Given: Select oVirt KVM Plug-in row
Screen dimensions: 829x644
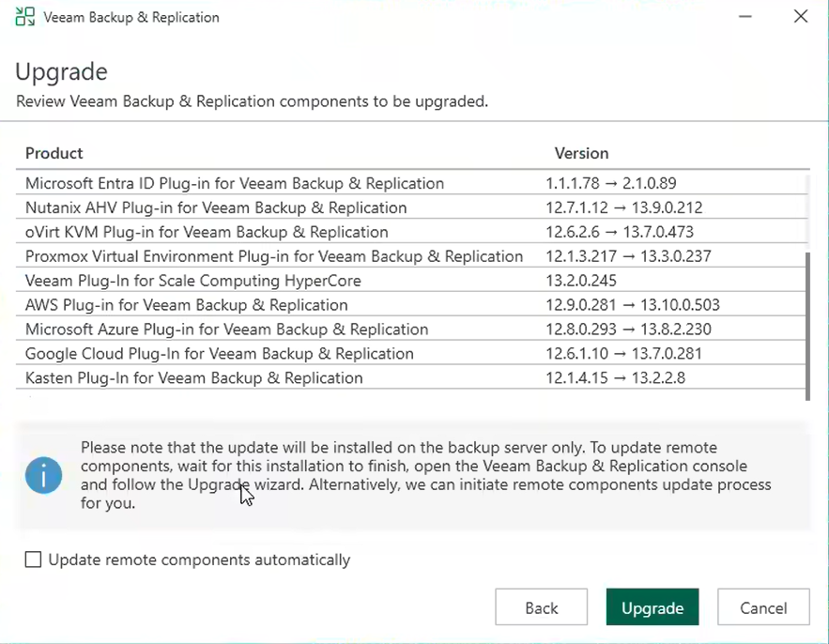Looking at the screenshot, I should (207, 232).
